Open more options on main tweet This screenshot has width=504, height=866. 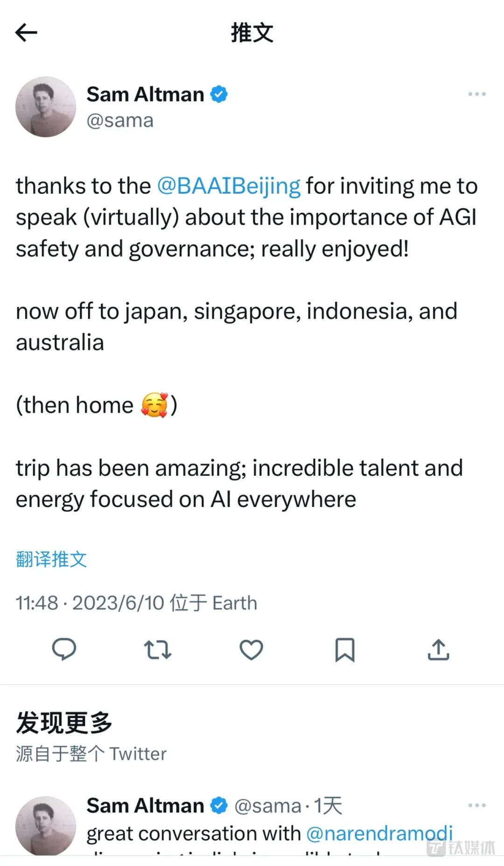point(477,94)
